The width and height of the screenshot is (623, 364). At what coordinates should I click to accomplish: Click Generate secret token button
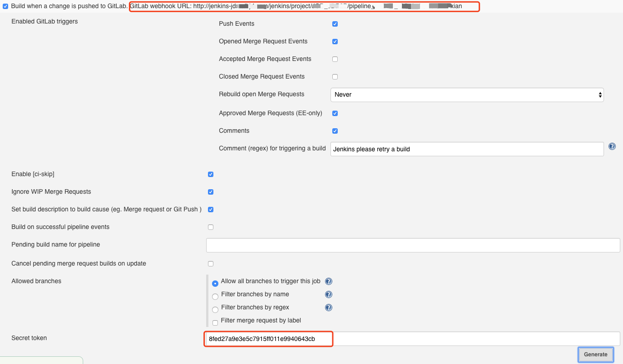pos(595,355)
